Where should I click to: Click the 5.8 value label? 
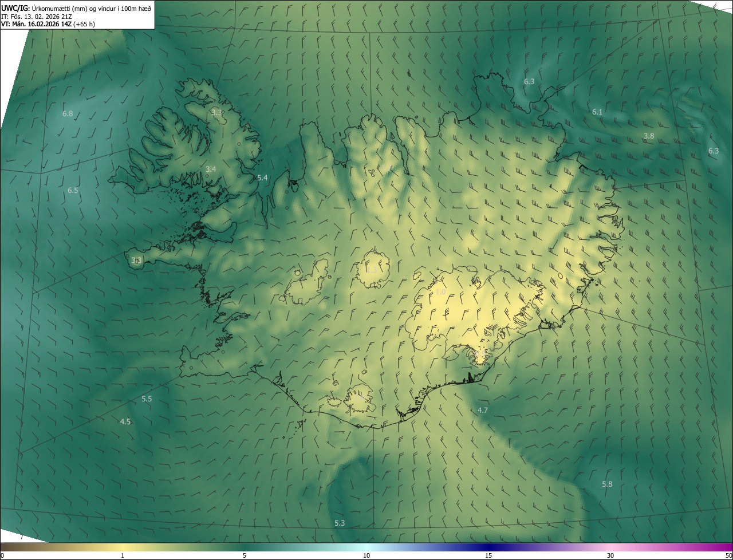pyautogui.click(x=607, y=484)
